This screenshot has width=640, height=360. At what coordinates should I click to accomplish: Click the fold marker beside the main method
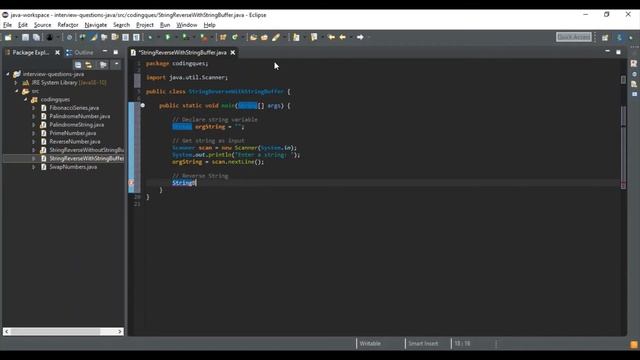(x=142, y=105)
